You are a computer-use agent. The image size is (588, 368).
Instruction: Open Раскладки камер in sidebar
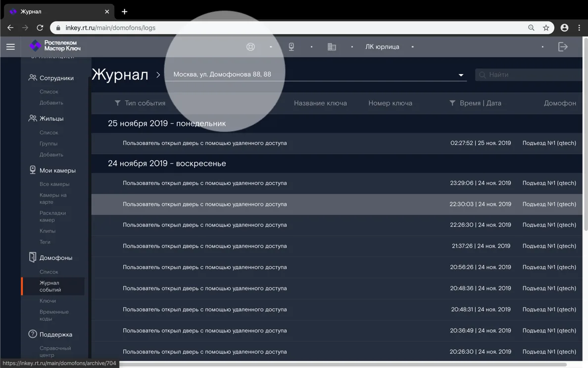(52, 216)
